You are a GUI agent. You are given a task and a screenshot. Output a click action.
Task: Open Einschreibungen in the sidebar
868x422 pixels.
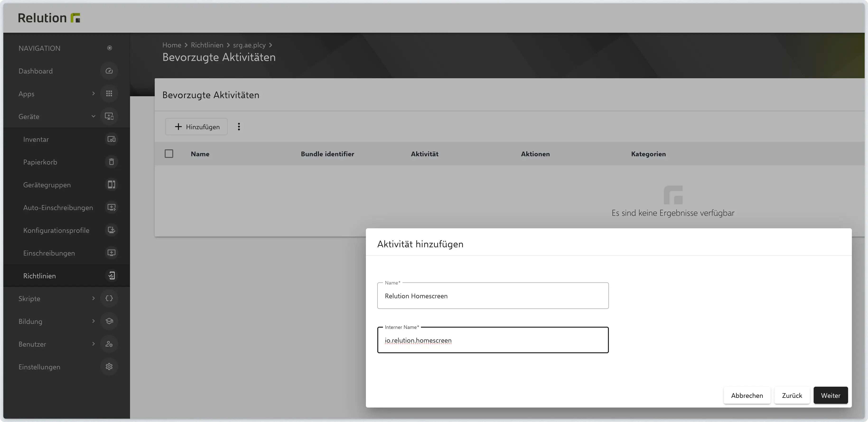point(49,253)
